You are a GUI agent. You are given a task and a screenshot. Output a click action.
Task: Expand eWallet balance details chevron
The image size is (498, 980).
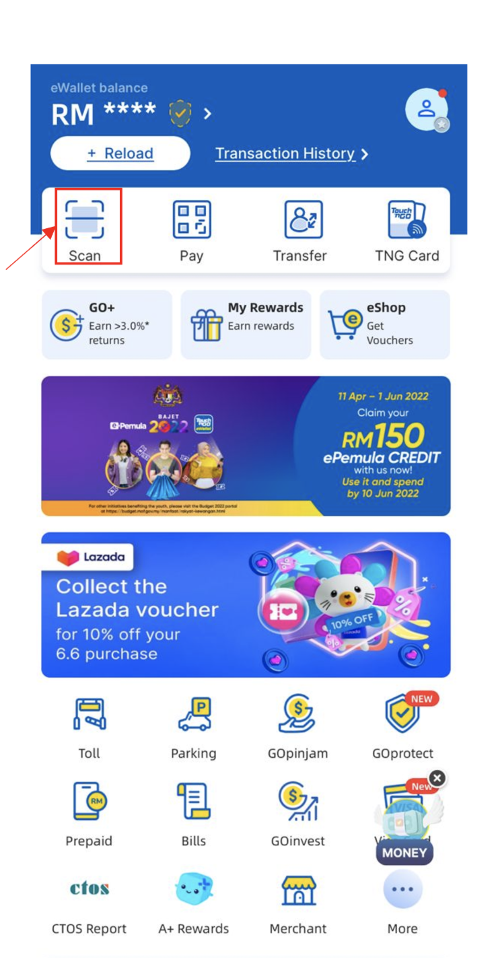coord(207,113)
